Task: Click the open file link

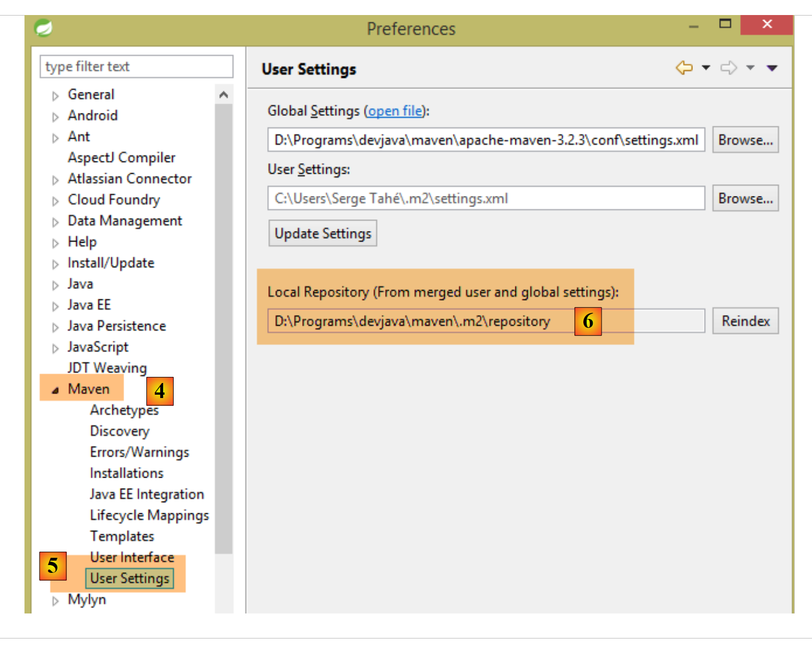Action: click(x=395, y=111)
